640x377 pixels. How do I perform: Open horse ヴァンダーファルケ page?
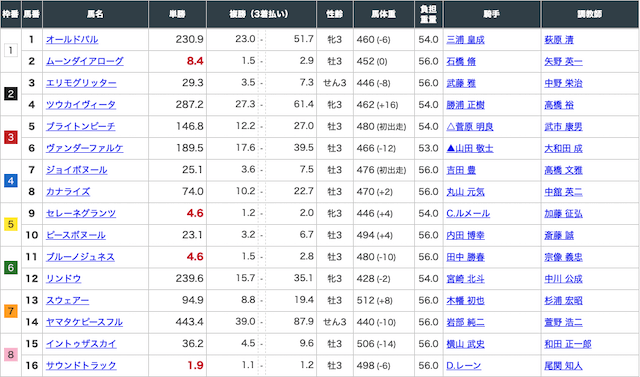click(84, 148)
